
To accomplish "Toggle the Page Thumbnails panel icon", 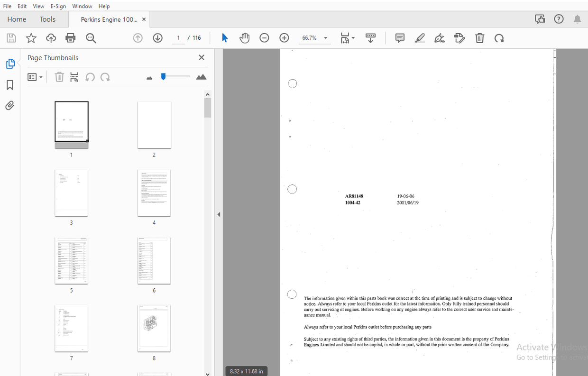I will click(x=10, y=64).
